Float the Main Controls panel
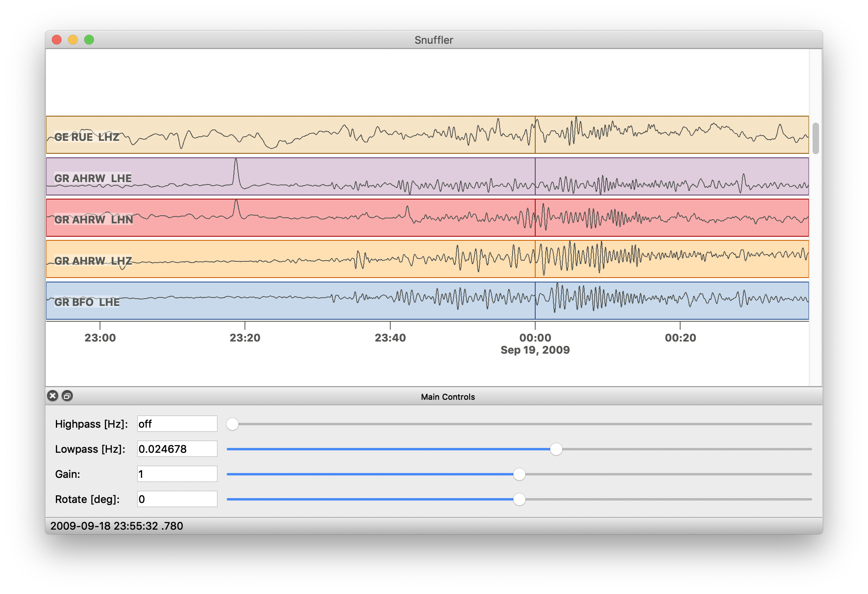The height and width of the screenshot is (594, 868). pyautogui.click(x=67, y=396)
